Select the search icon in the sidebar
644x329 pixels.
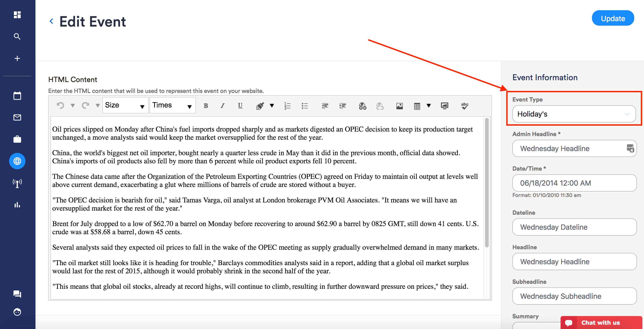(17, 36)
